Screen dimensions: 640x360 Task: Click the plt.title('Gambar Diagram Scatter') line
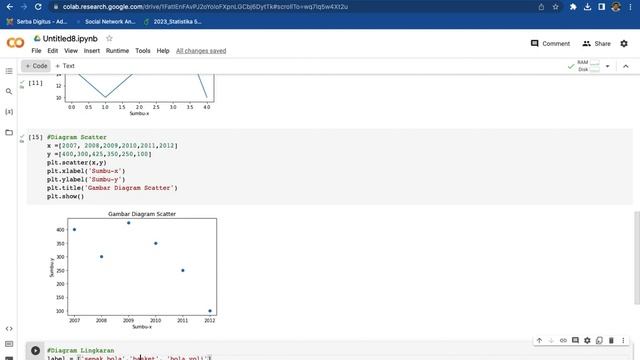(x=112, y=188)
